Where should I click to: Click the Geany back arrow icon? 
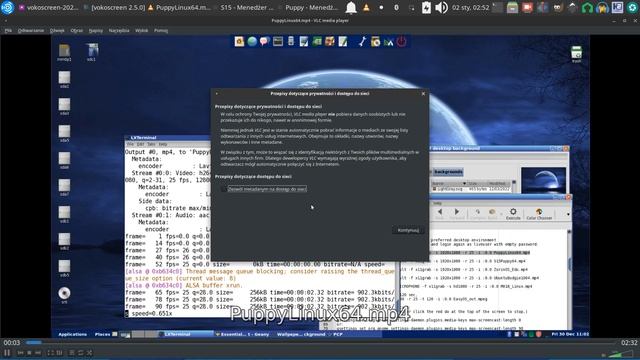pyautogui.click(x=440, y=213)
